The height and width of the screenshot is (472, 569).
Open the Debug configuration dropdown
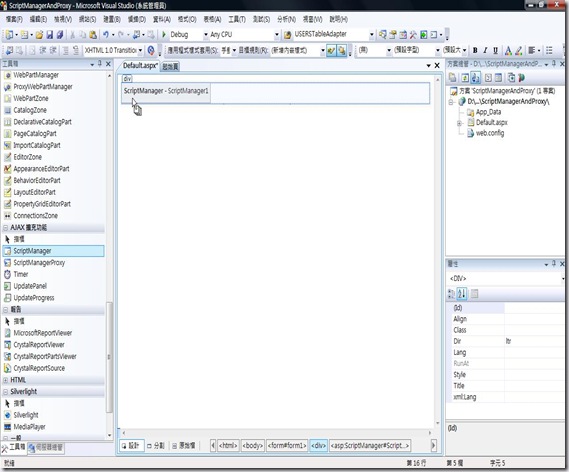click(206, 35)
